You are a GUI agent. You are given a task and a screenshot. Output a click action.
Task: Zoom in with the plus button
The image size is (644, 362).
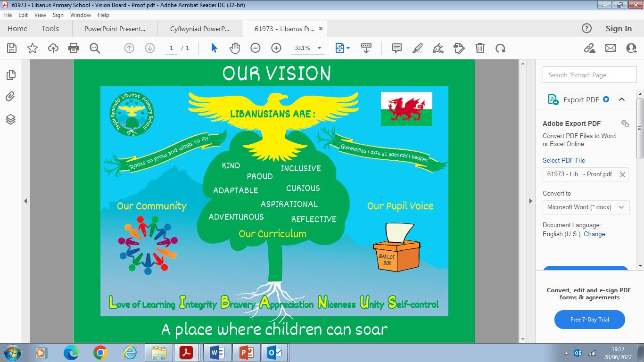(x=276, y=48)
